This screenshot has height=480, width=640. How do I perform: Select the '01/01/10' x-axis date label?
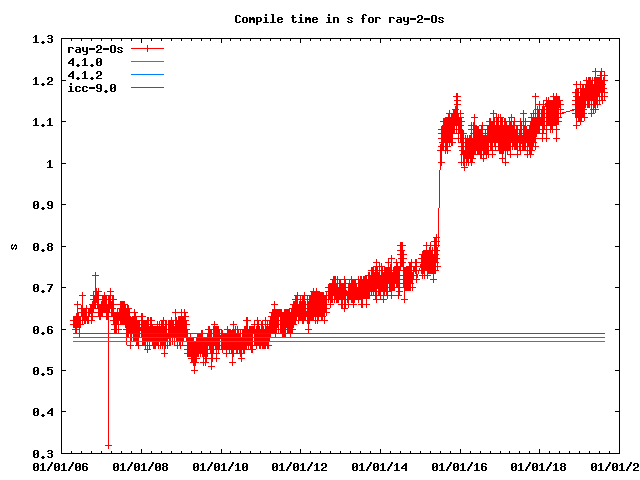[219, 467]
